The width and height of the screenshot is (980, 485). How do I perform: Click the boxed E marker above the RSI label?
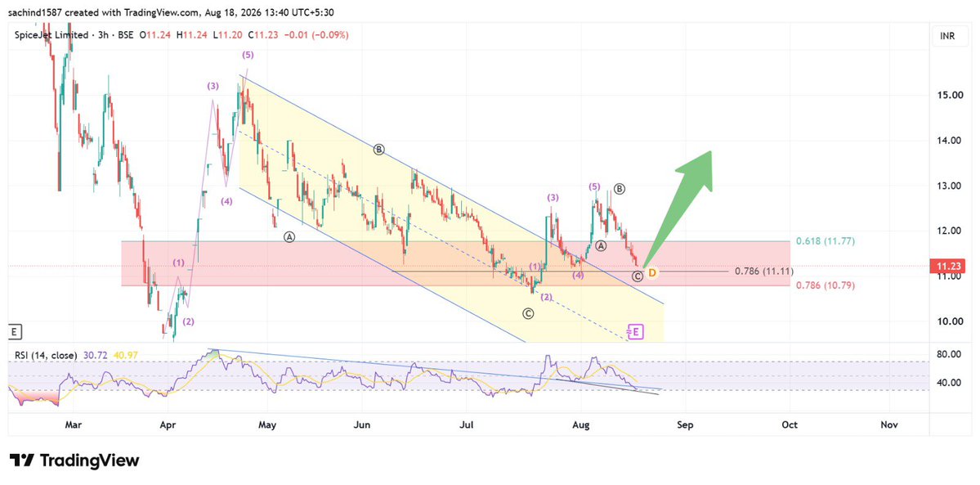[x=14, y=331]
